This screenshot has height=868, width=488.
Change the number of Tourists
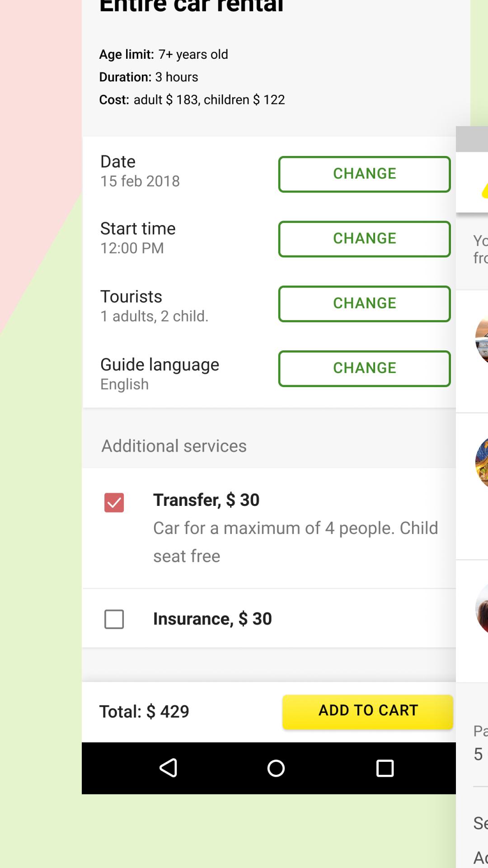click(365, 303)
